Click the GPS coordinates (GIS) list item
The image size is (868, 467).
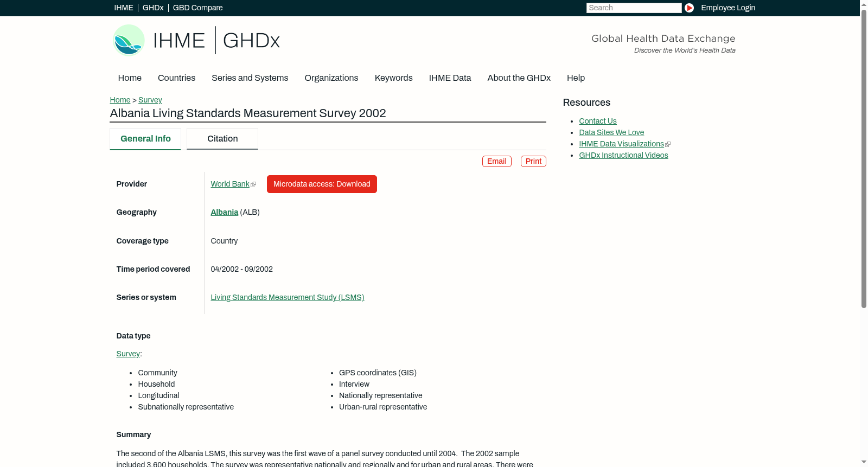378,373
